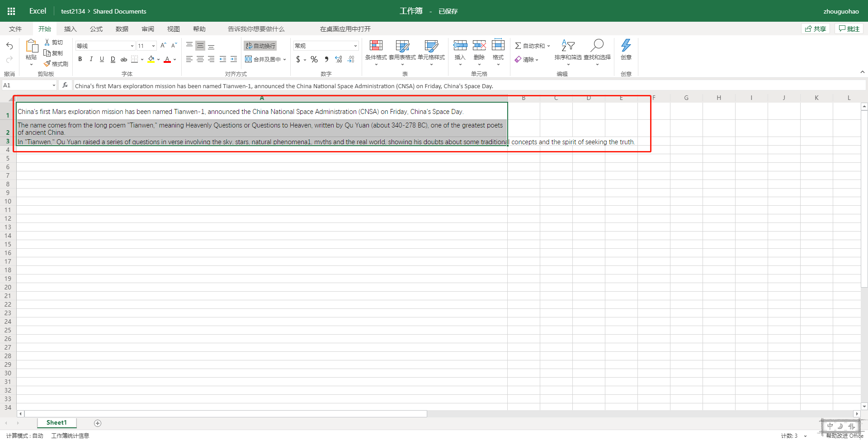Apply italic formatting

[x=91, y=59]
